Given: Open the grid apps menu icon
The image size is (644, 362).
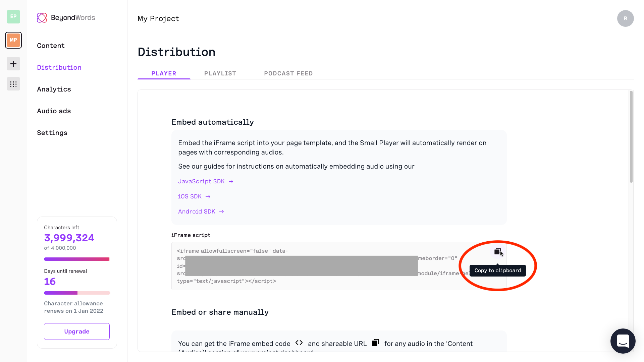Looking at the screenshot, I should pyautogui.click(x=13, y=84).
